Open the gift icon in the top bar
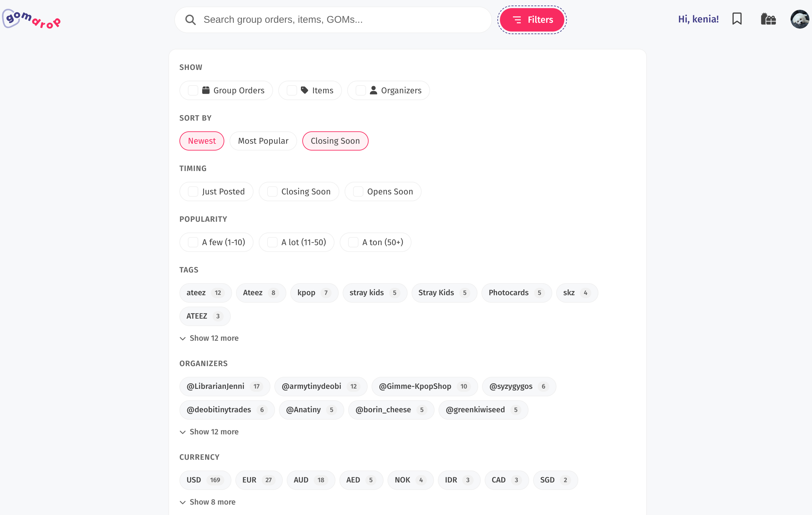Viewport: 812px width, 515px height. [768, 19]
